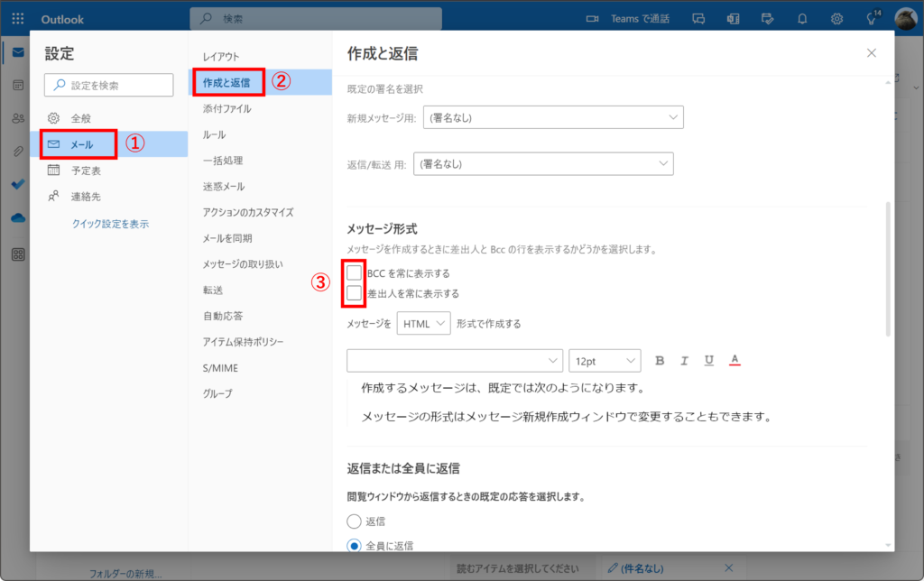
Task: Open the app launcher waffle icon
Action: click(x=18, y=18)
